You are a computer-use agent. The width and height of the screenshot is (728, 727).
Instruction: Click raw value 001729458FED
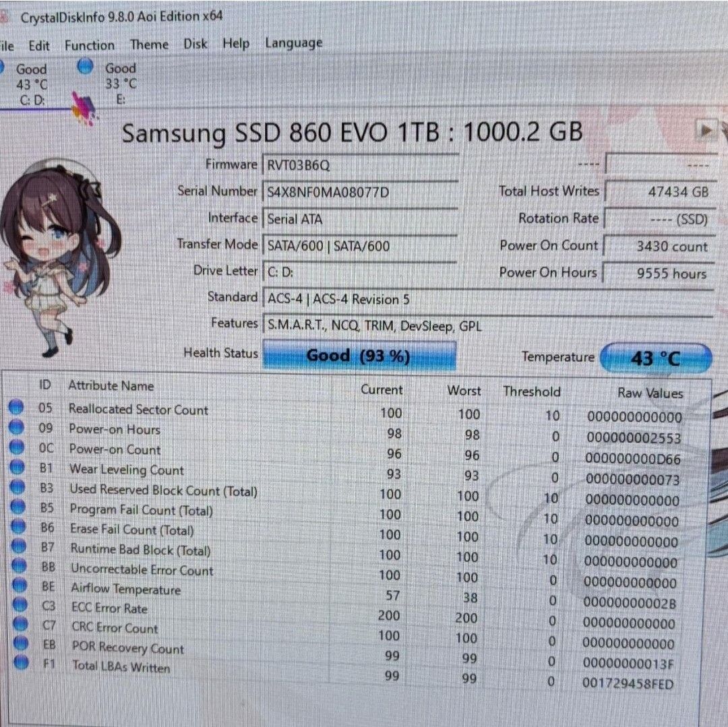pos(628,683)
